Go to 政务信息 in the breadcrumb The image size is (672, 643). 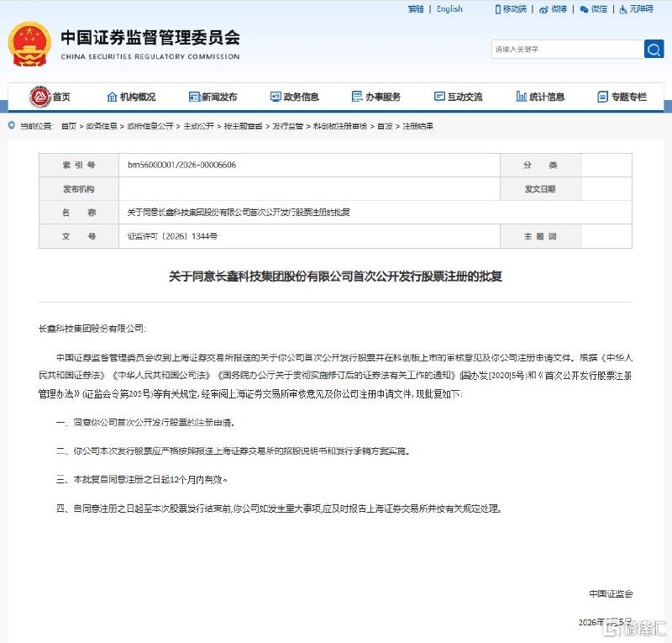[x=102, y=126]
